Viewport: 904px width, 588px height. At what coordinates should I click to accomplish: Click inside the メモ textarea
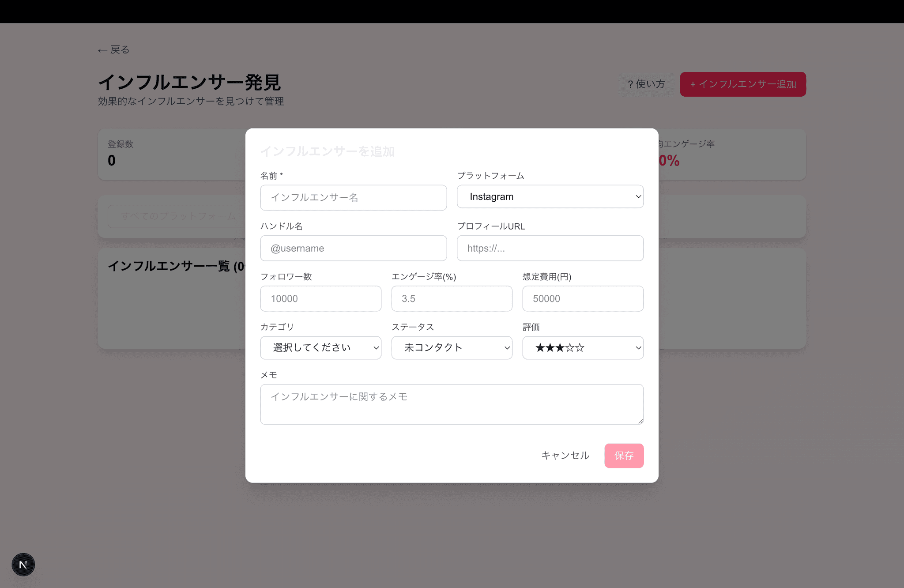(452, 404)
